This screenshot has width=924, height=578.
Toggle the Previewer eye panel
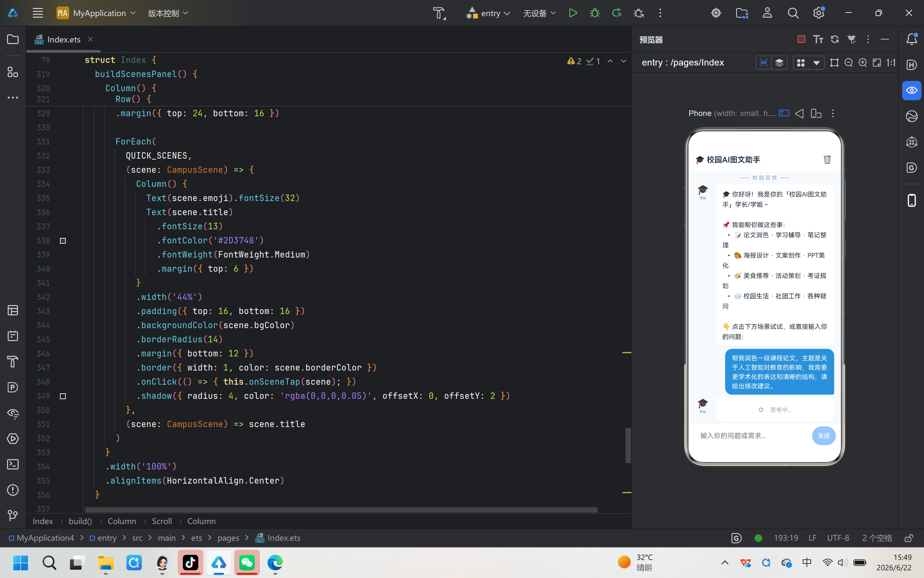coord(912,91)
